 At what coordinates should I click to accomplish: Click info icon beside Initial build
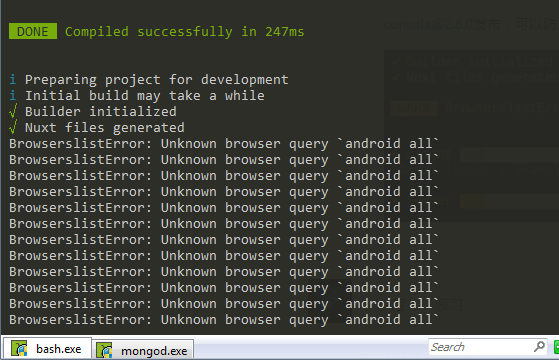pyautogui.click(x=13, y=95)
